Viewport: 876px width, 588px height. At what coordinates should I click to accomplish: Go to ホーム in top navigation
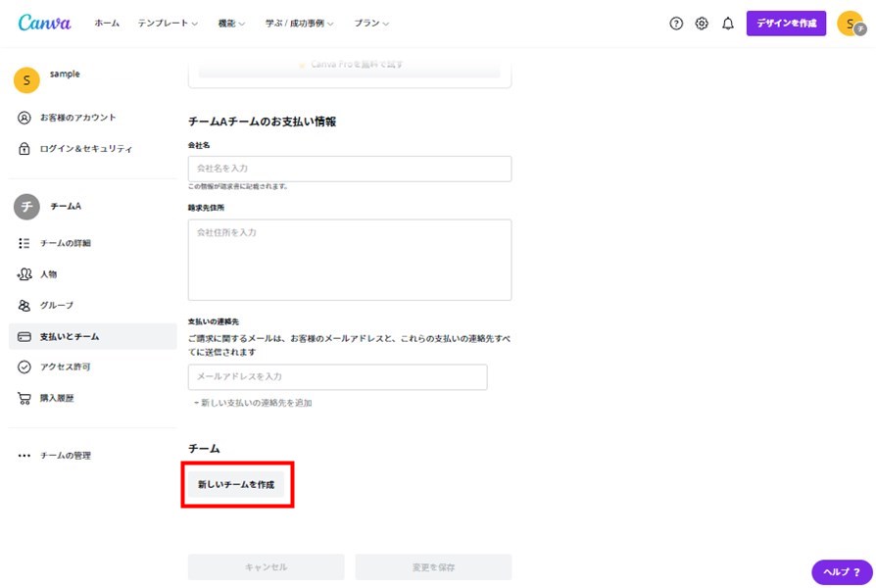pyautogui.click(x=107, y=24)
